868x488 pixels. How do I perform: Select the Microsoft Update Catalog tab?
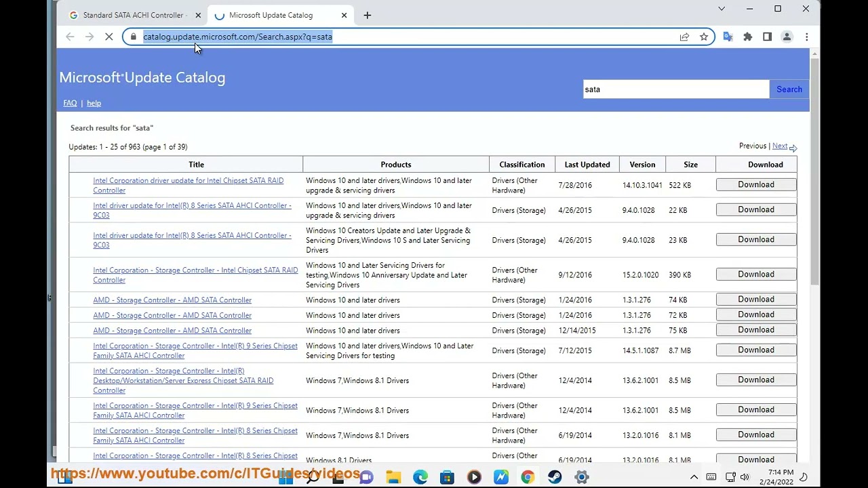click(x=281, y=15)
